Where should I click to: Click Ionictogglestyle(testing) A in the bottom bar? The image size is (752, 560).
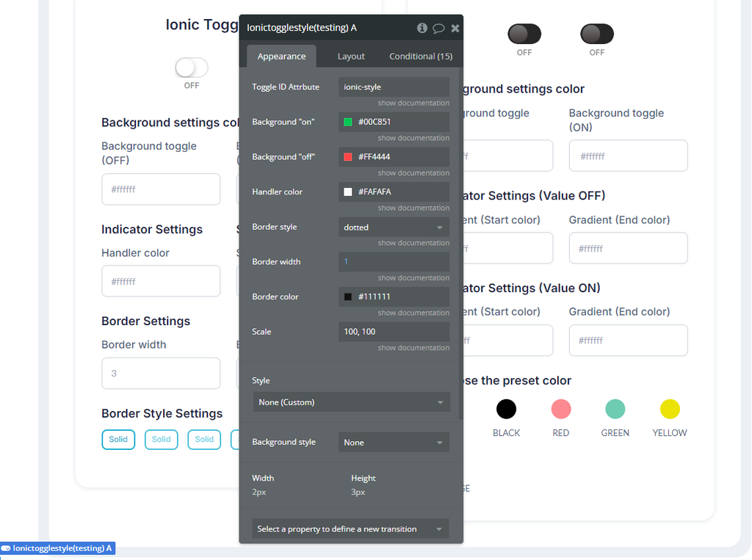coord(57,548)
